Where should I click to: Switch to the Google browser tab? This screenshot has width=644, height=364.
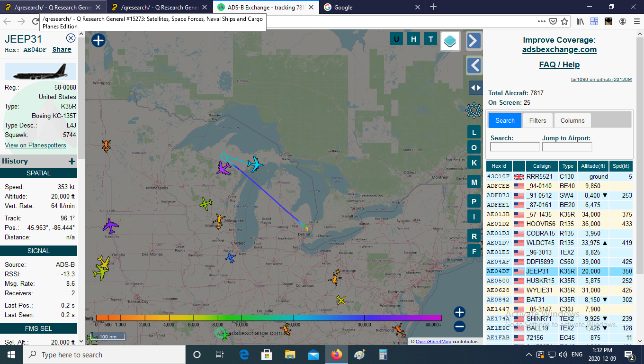pyautogui.click(x=372, y=7)
